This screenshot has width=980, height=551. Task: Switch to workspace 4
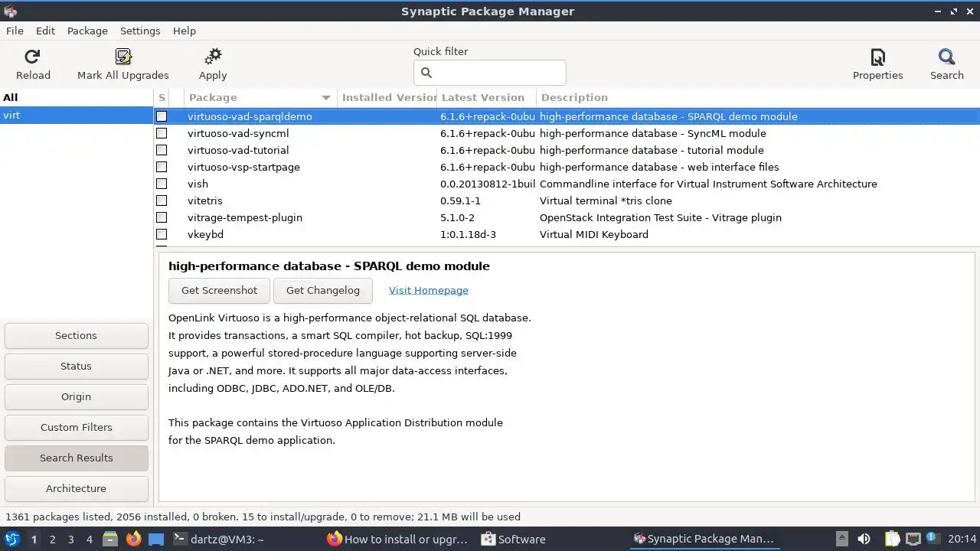[x=89, y=539]
